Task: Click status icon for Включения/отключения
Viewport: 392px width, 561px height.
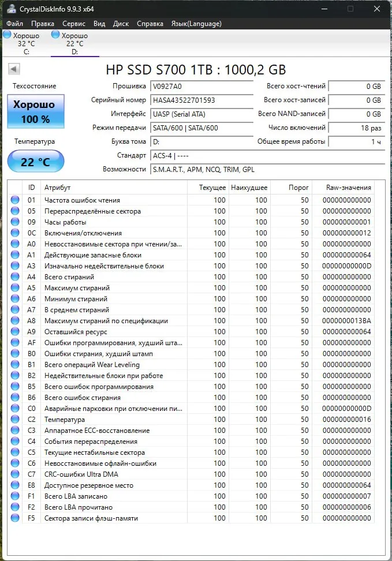Action: 15,233
